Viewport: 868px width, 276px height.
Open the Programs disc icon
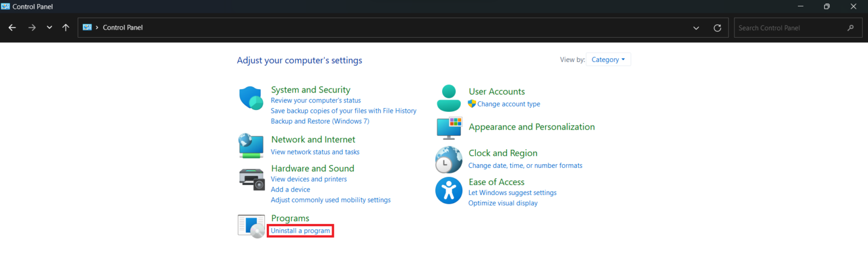(251, 225)
